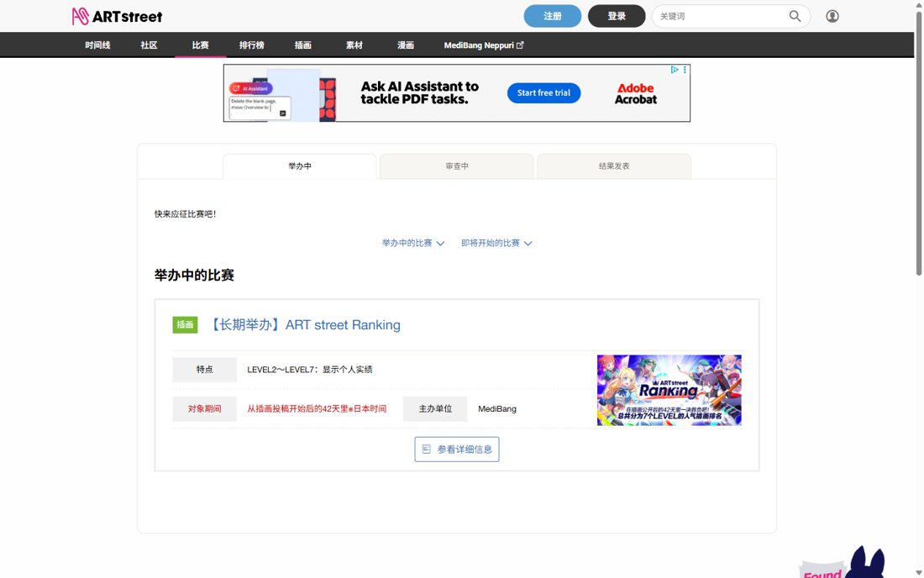Click the search magnifier icon
The width and height of the screenshot is (924, 578).
795,16
